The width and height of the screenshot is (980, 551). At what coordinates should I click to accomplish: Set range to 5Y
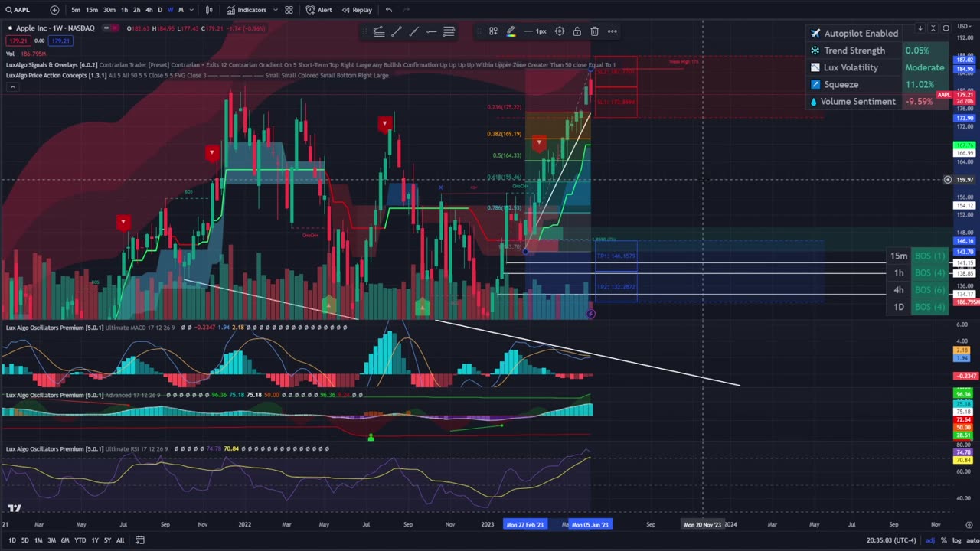[x=107, y=540]
